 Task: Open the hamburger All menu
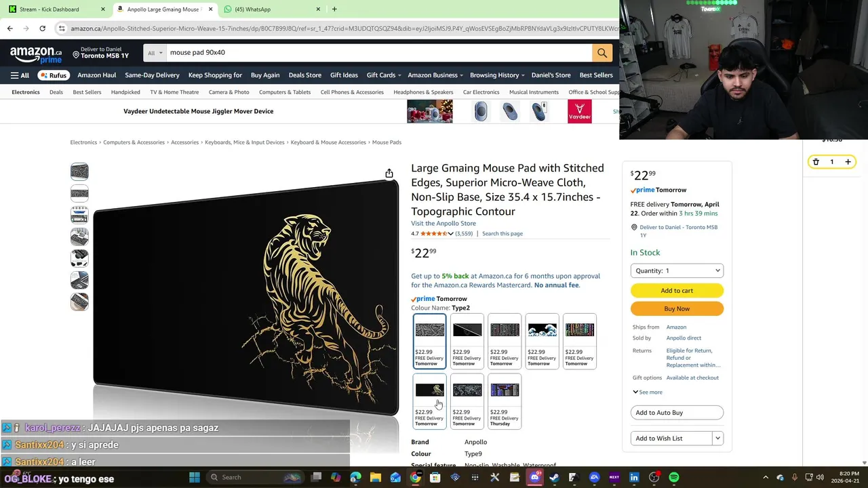(x=20, y=75)
